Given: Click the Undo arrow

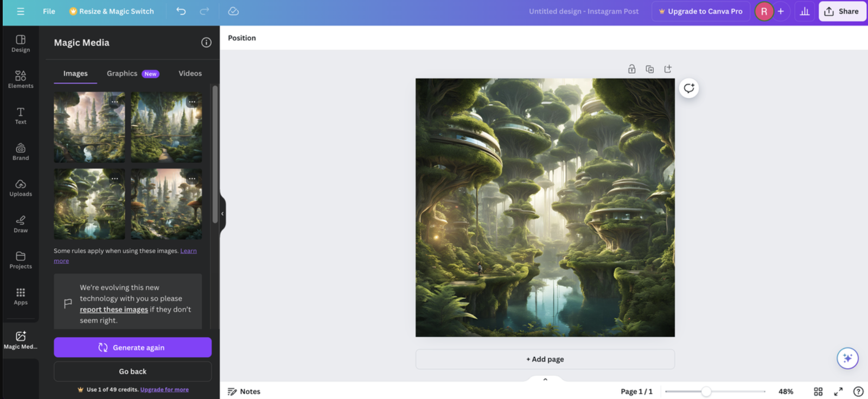Looking at the screenshot, I should click(x=181, y=11).
